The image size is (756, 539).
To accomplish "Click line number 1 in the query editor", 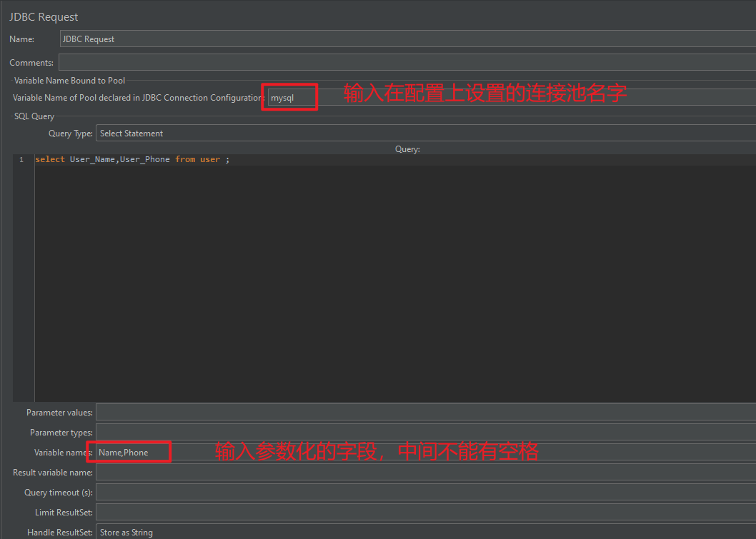I will 21,158.
